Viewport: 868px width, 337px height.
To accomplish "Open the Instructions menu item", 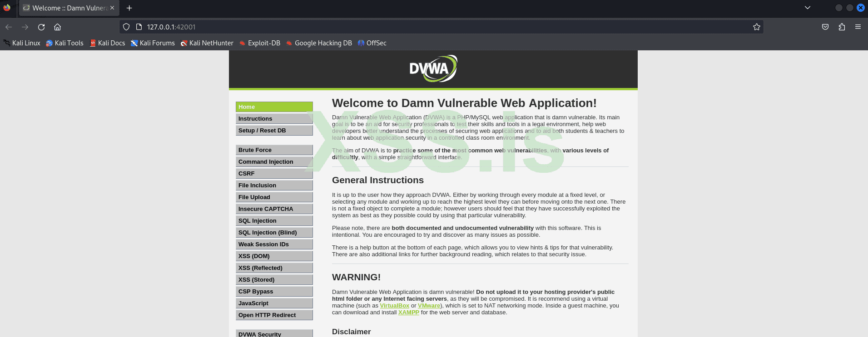I will point(274,118).
